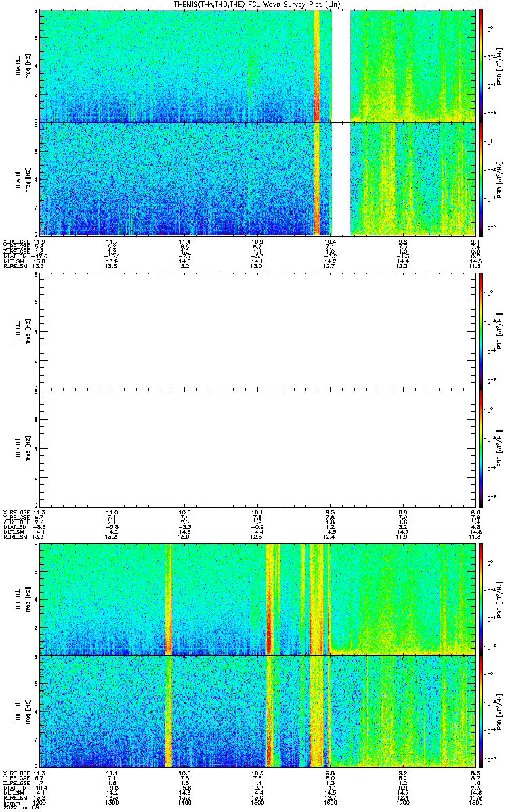Click X_RE_GSE row label under THE panels

15,772
